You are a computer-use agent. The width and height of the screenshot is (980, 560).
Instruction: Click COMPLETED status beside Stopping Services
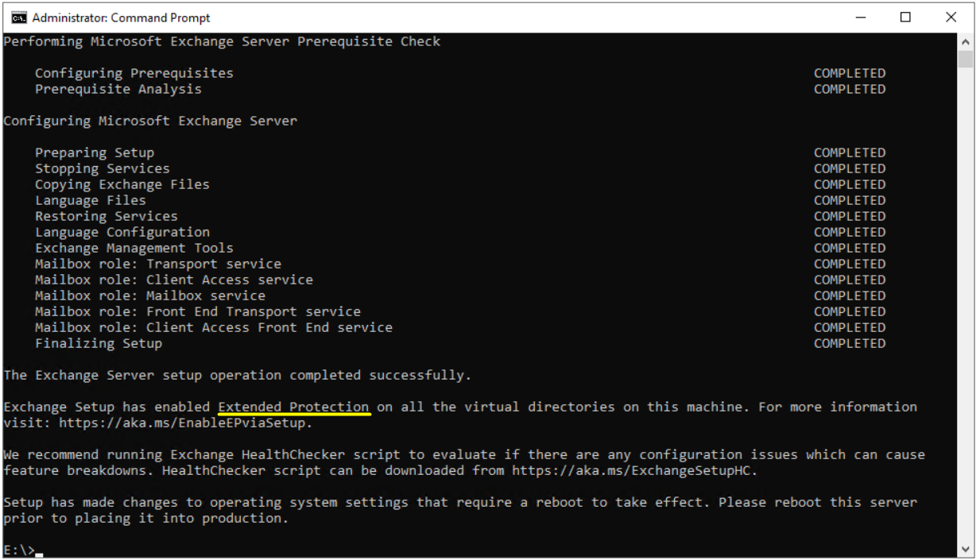pyautogui.click(x=850, y=168)
